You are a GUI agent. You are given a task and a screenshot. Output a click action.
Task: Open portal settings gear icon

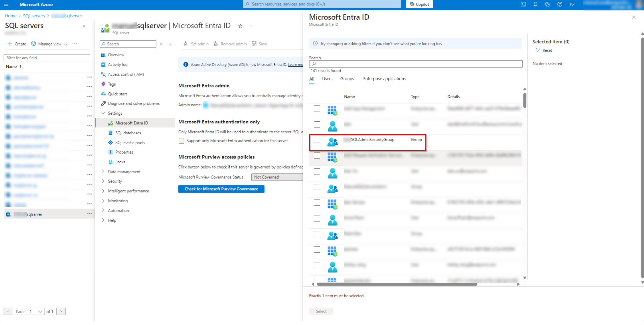[548, 4]
